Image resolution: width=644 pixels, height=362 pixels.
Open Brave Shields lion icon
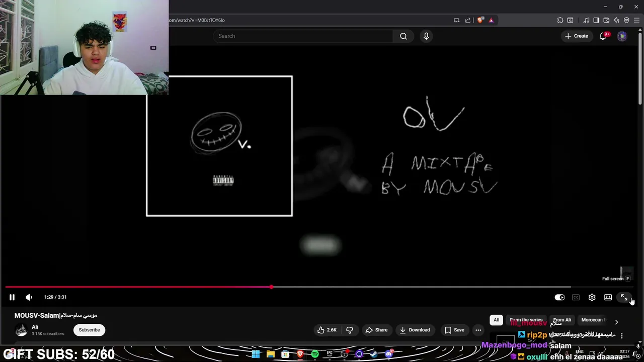click(480, 20)
